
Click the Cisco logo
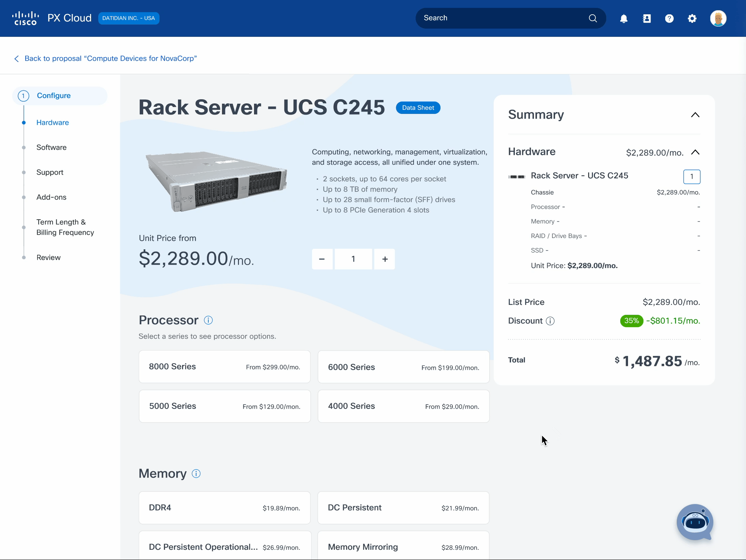pos(26,18)
